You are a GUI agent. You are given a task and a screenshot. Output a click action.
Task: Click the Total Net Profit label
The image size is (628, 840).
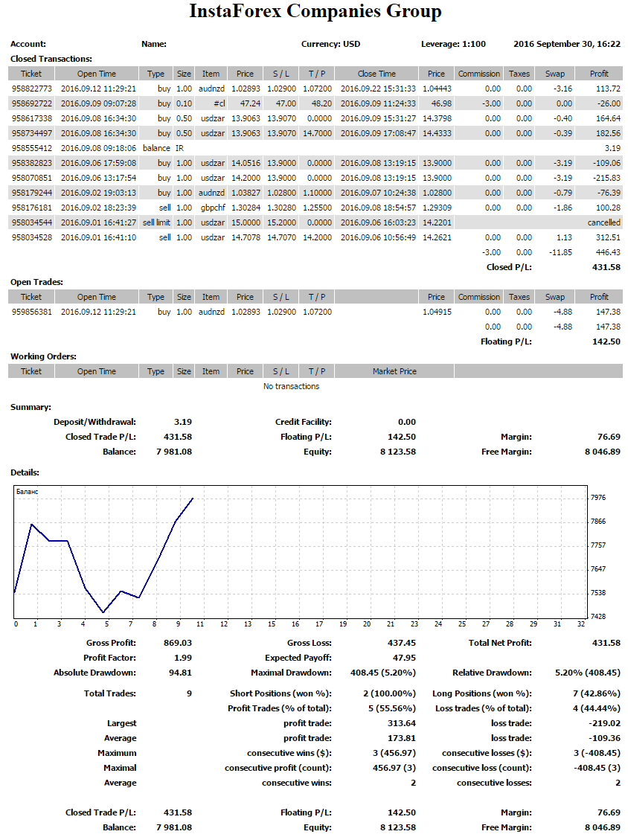(501, 643)
